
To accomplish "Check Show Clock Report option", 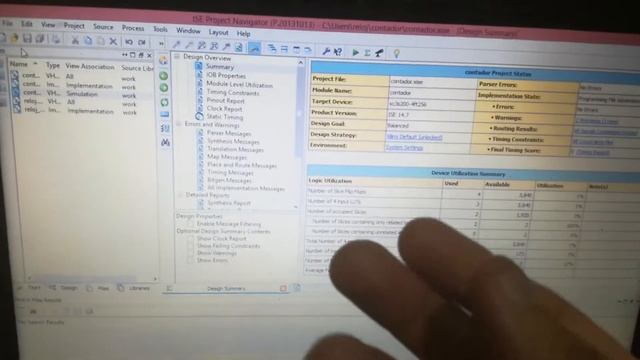I will (191, 238).
